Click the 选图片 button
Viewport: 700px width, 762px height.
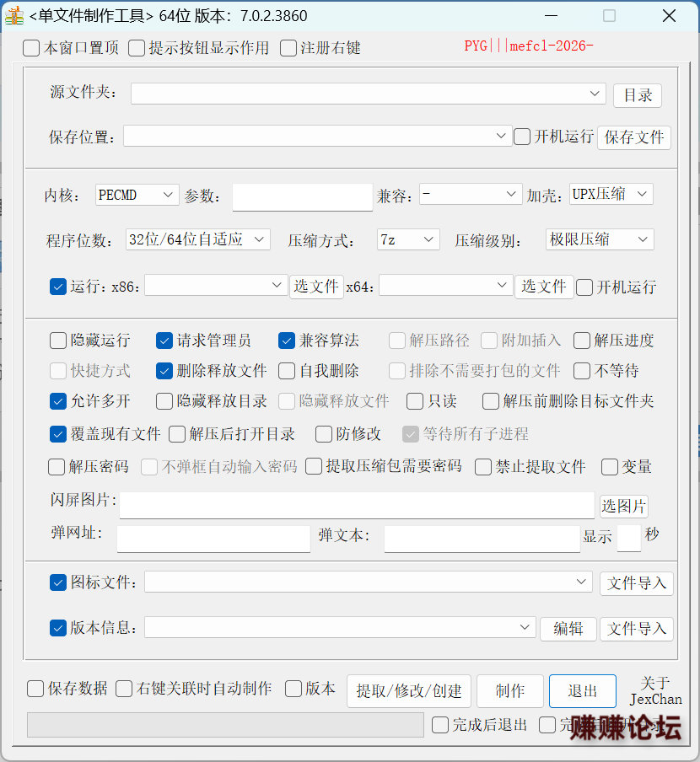pos(623,506)
